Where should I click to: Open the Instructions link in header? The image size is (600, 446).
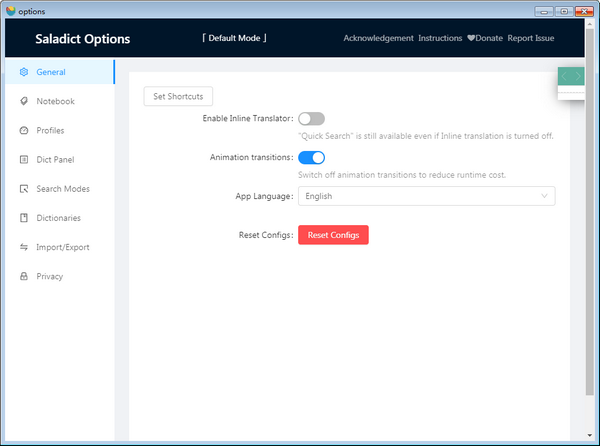[440, 38]
